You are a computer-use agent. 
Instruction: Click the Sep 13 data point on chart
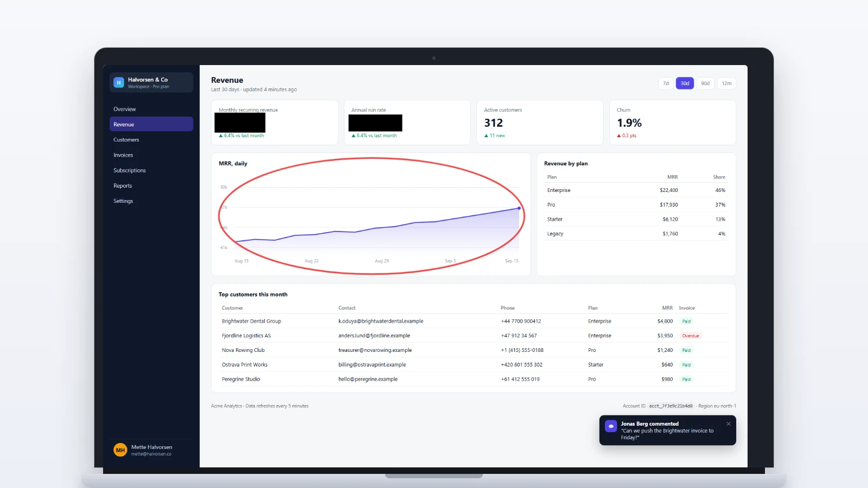519,208
